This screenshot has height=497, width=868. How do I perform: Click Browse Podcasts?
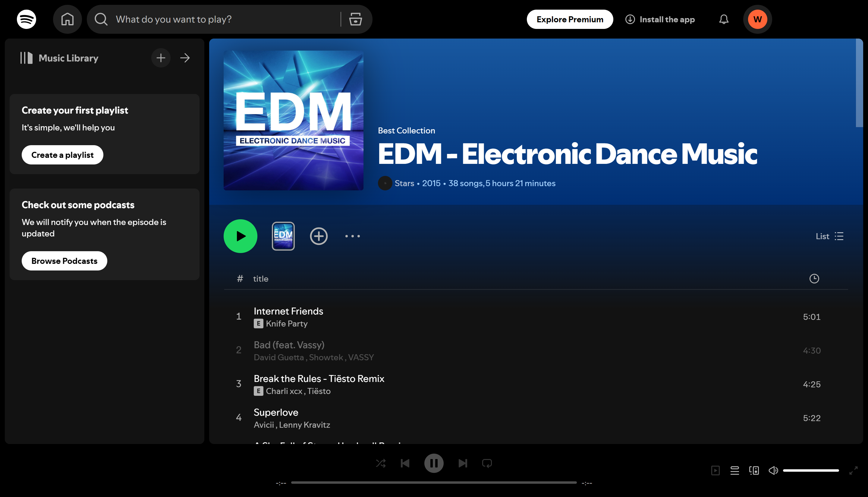(64, 261)
